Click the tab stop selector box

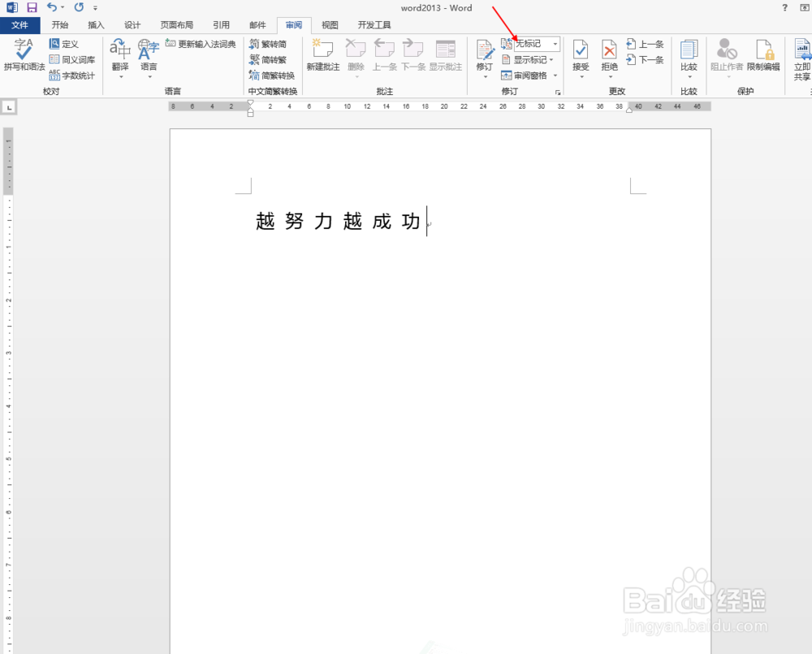click(9, 108)
